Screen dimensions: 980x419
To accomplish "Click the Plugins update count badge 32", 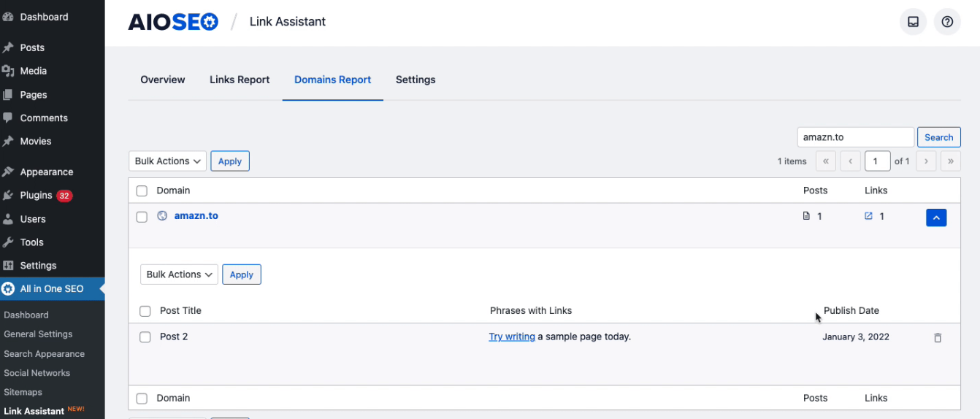I will [x=64, y=196].
